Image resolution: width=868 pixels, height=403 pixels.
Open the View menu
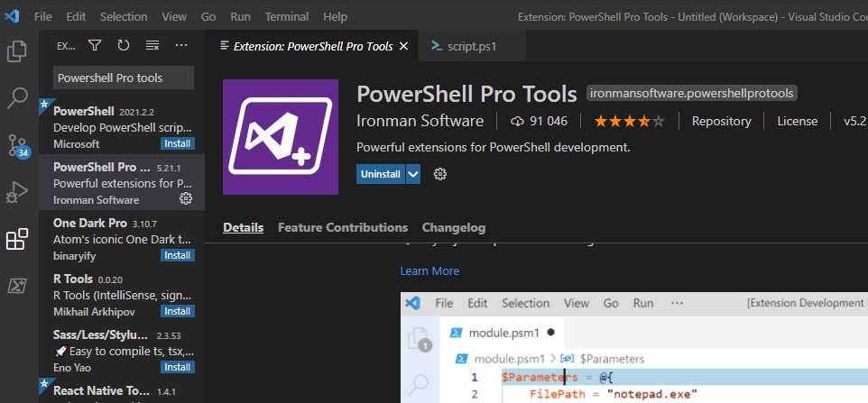[x=174, y=16]
